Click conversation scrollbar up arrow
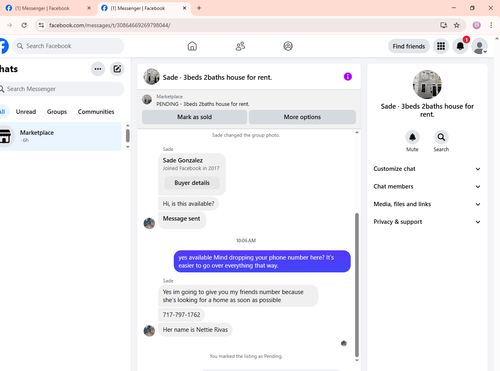 click(357, 133)
